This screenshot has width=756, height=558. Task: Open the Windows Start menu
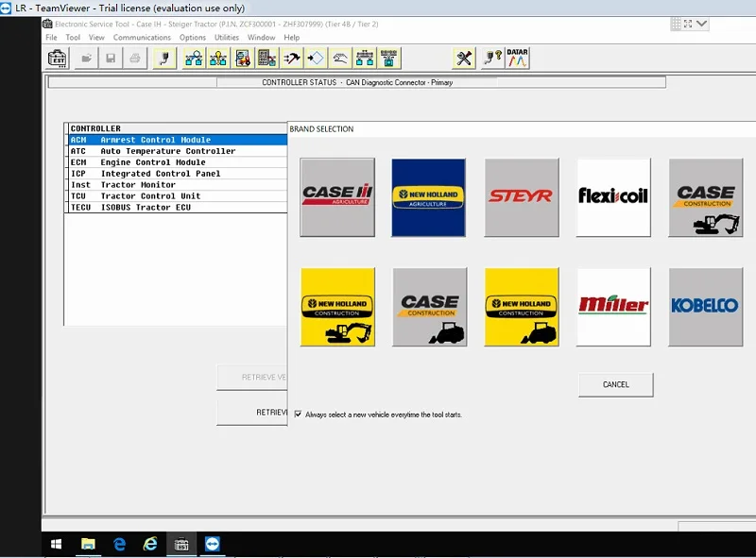[x=56, y=544]
